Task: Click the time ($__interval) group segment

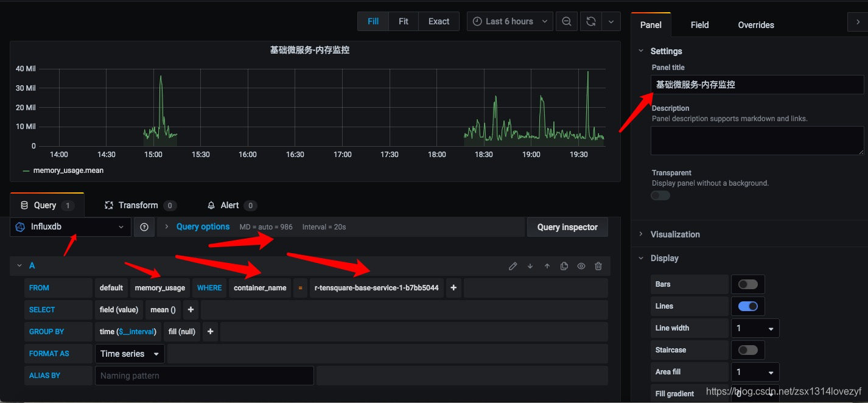Action: coord(128,332)
